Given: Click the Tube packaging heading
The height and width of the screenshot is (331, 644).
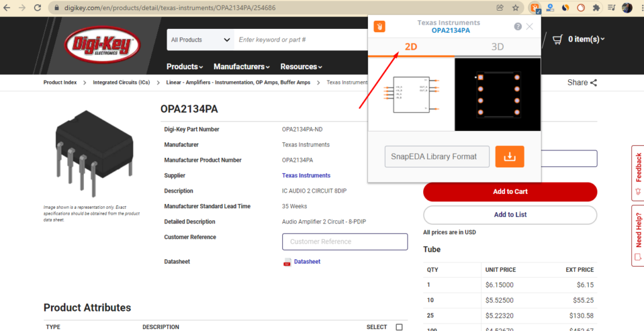Looking at the screenshot, I should (431, 250).
